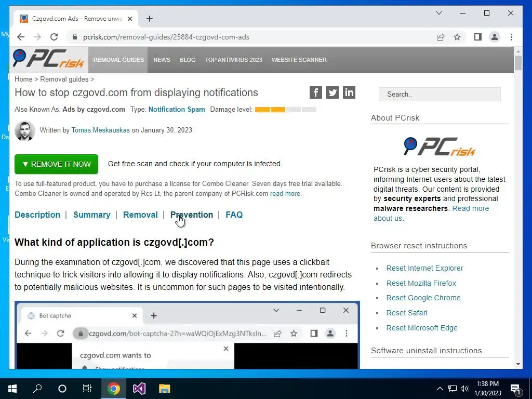Open BLOG navigation item
The image size is (532, 399).
coord(188,60)
